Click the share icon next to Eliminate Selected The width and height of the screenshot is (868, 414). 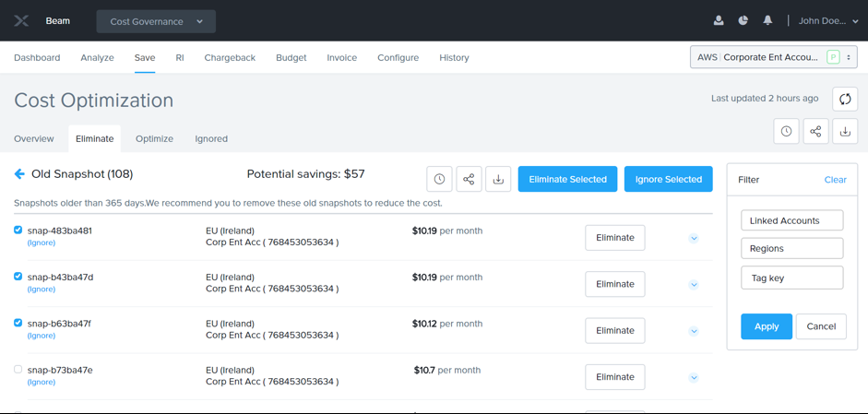pos(469,179)
